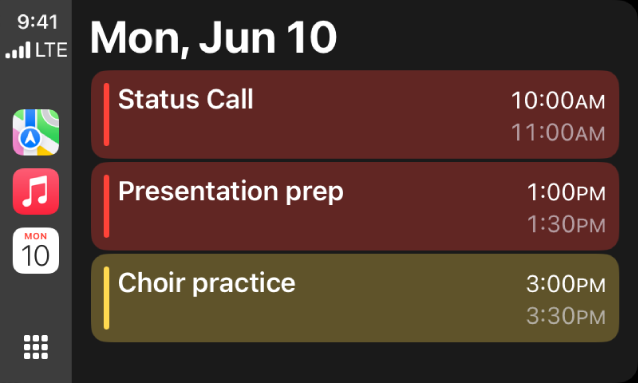Click the red color bar on Presentation prep
This screenshot has width=638, height=384.
[106, 206]
